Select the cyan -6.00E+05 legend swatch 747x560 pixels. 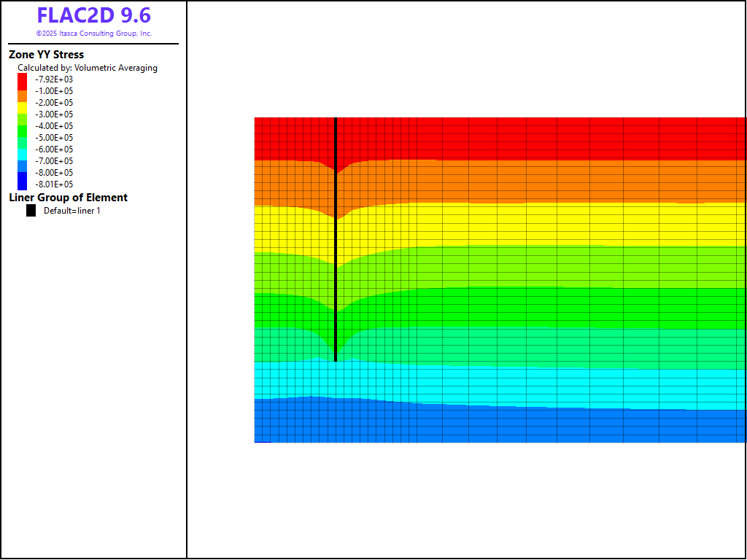[22, 149]
